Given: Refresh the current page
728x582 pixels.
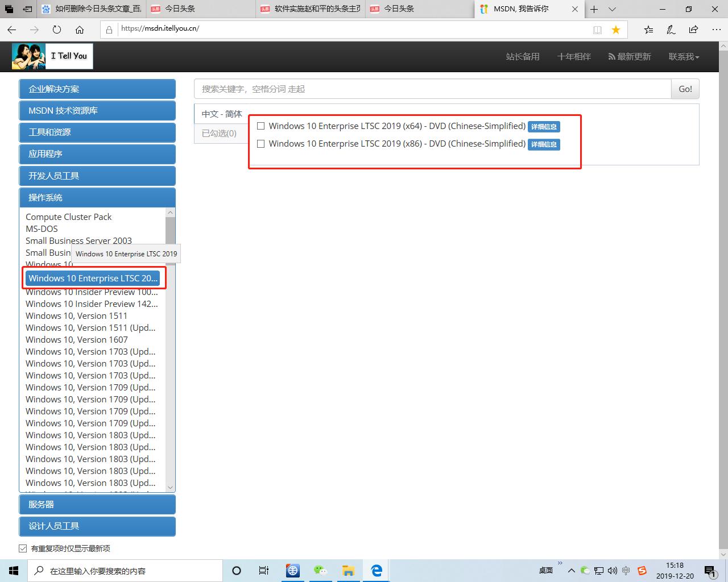Looking at the screenshot, I should [x=57, y=30].
